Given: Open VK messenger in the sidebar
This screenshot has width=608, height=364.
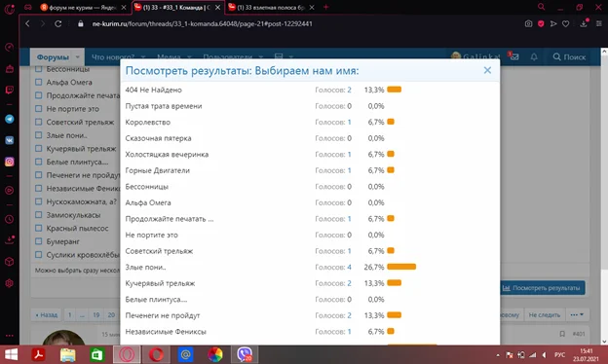Looking at the screenshot, I should pos(10,140).
